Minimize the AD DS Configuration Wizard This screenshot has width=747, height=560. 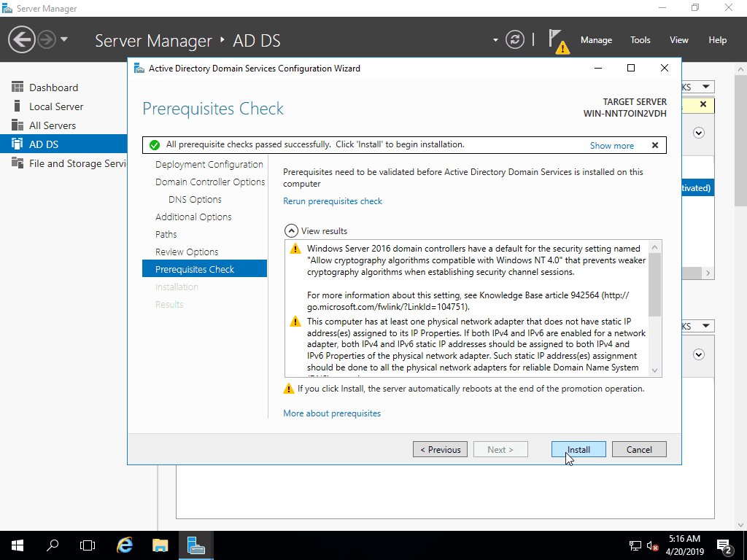(598, 68)
